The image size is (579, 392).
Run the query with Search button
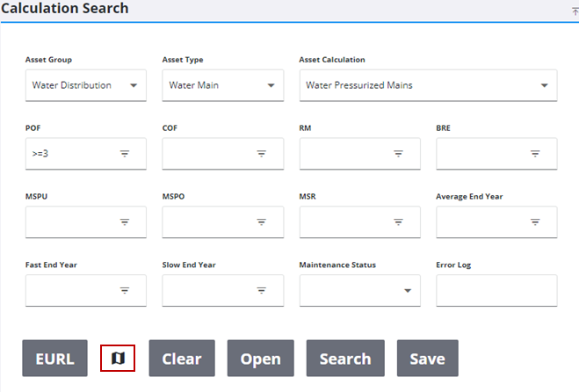(x=345, y=359)
